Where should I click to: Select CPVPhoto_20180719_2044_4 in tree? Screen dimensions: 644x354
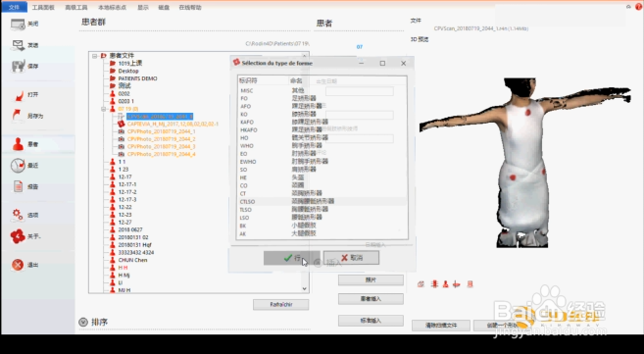pos(161,154)
